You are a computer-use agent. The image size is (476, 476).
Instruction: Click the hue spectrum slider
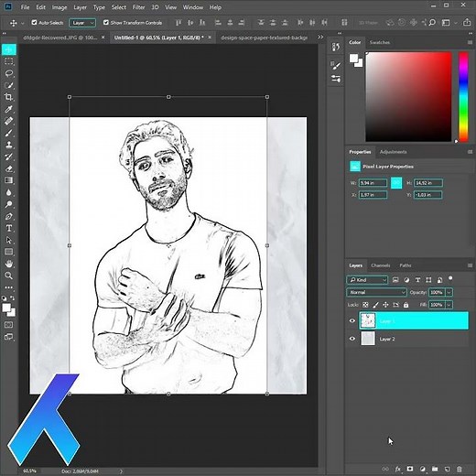point(463,97)
